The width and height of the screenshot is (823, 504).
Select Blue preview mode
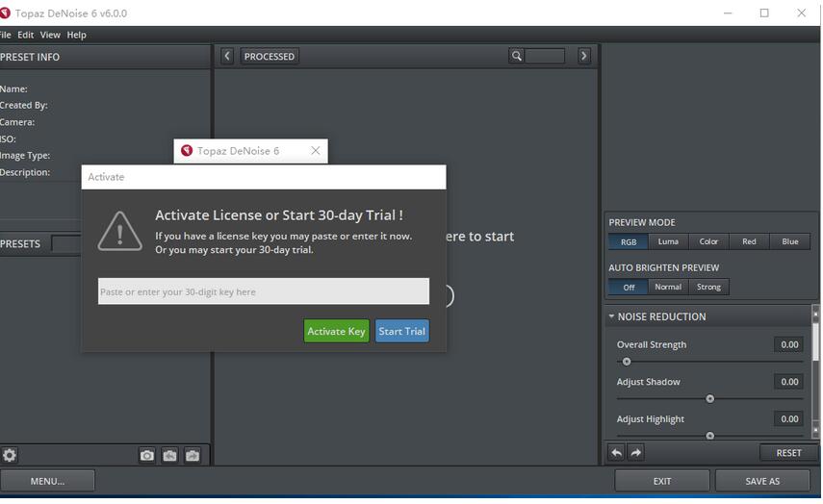[790, 241]
